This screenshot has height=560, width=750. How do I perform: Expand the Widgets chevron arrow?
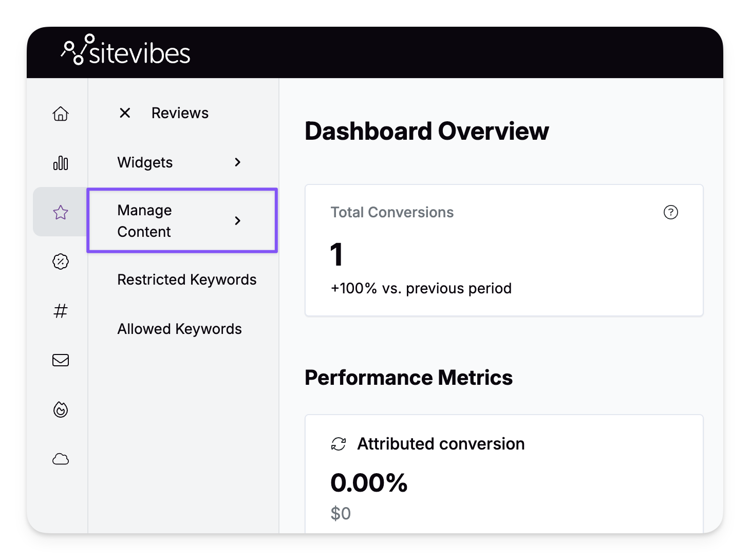click(237, 162)
